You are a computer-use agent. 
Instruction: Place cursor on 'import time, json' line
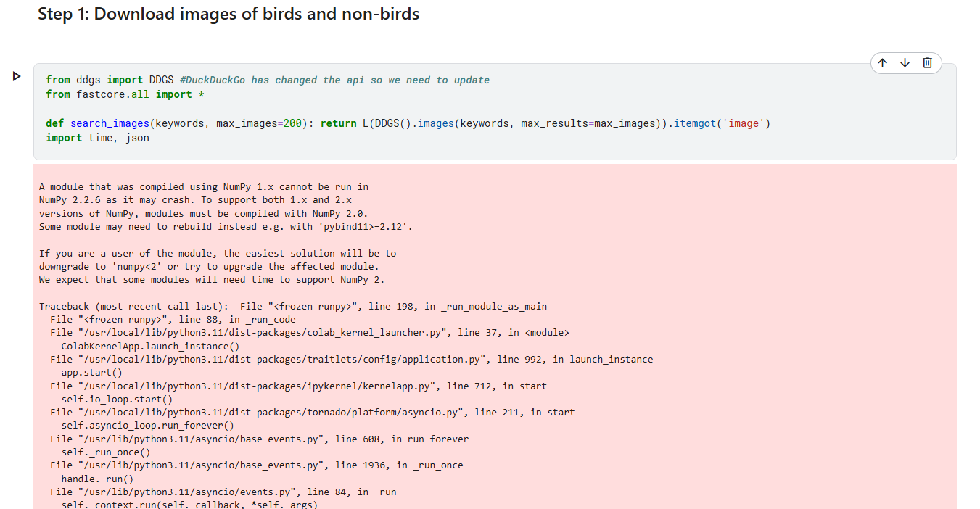(x=97, y=138)
